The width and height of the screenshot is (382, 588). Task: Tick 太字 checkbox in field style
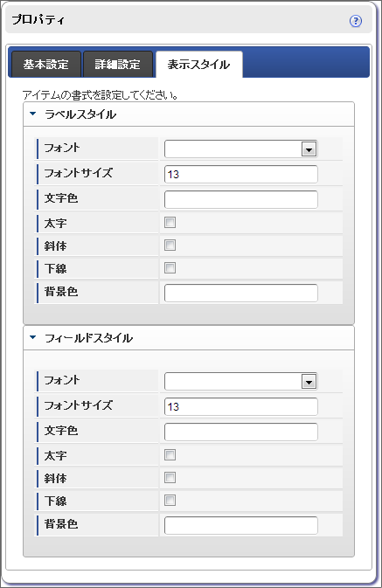click(x=170, y=455)
